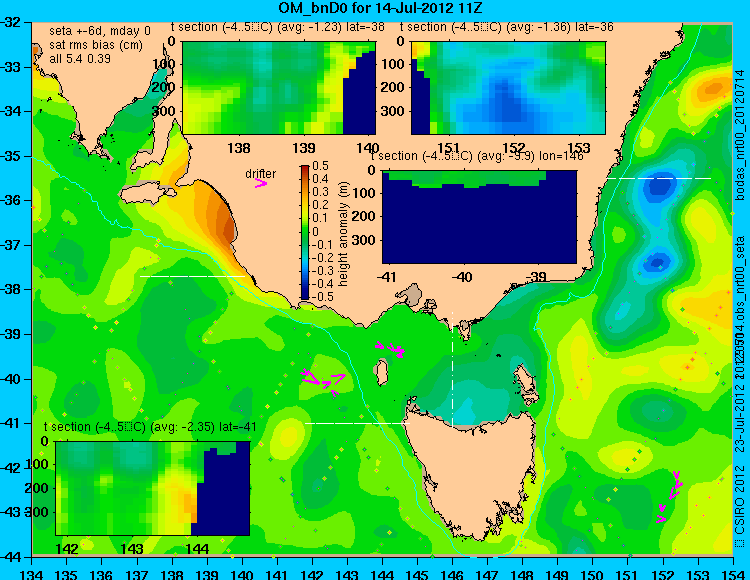Screen dimensions: 750x580
Task: Click the white dashed section line at 41S
Action: (357, 423)
